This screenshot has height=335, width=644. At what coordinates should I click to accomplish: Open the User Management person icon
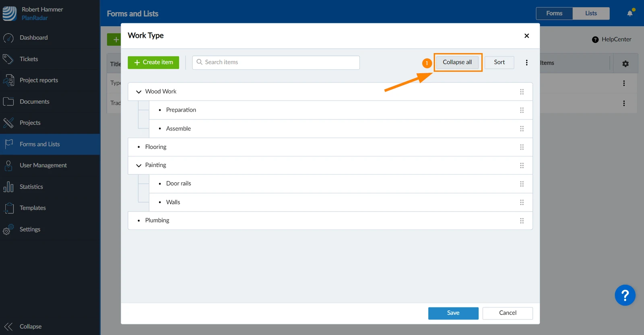tap(8, 165)
